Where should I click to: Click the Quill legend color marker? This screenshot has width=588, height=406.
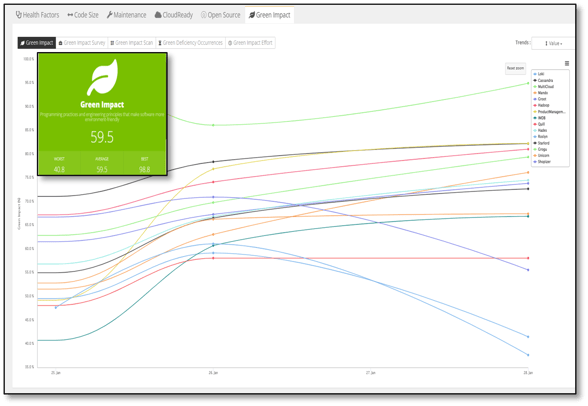tap(535, 124)
